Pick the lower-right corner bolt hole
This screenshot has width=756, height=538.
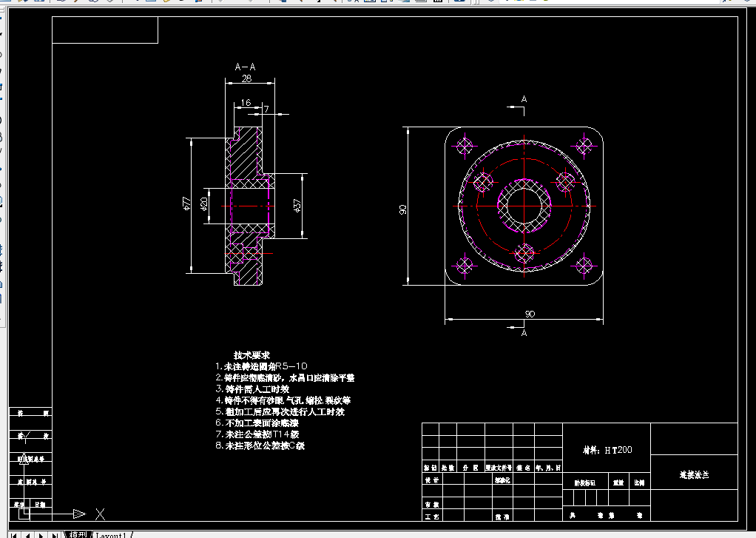584,266
